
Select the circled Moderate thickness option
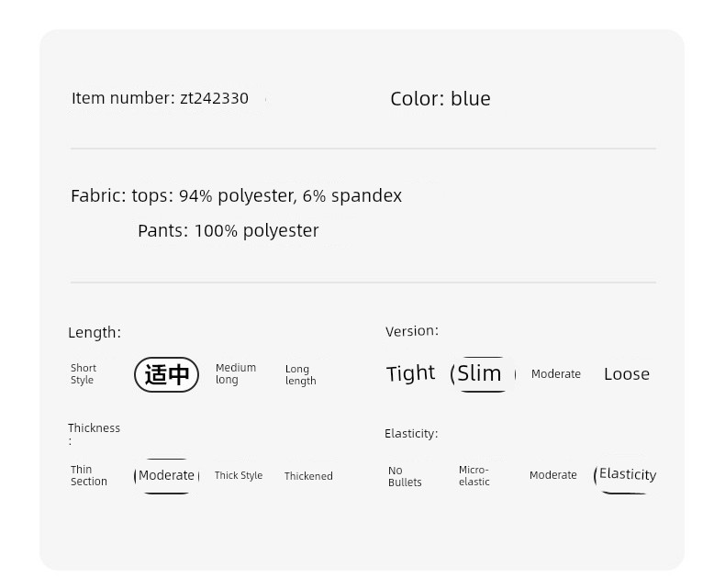[x=166, y=476]
